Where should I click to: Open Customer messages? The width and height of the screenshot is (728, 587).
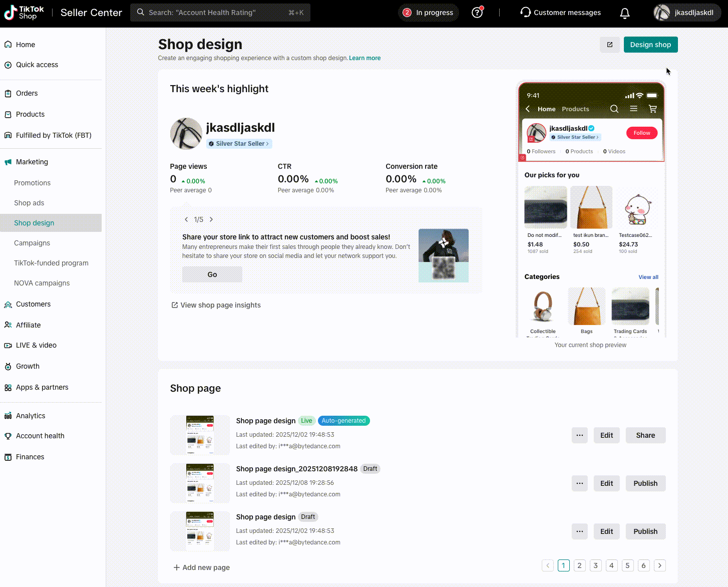(x=561, y=13)
